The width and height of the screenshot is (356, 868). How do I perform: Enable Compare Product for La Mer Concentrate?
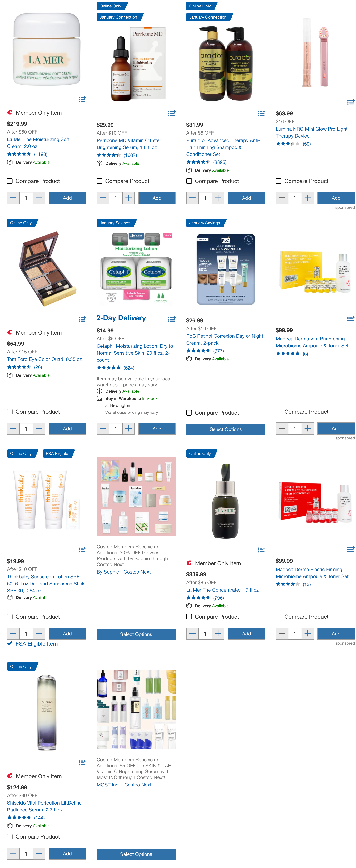pyautogui.click(x=189, y=617)
